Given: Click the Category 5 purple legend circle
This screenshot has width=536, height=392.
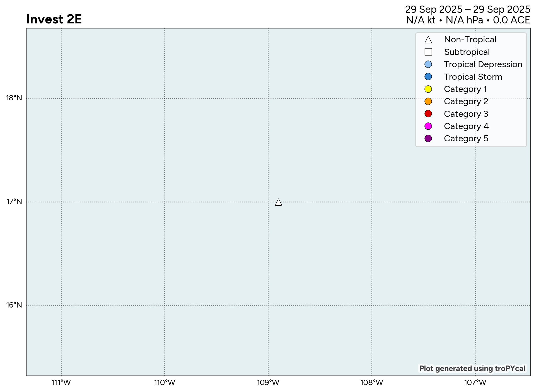Looking at the screenshot, I should 428,139.
